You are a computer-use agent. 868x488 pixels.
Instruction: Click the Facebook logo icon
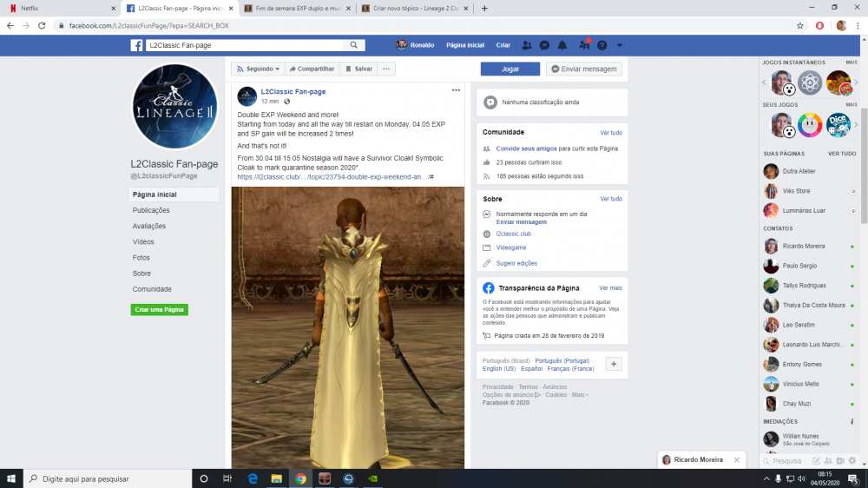point(136,45)
